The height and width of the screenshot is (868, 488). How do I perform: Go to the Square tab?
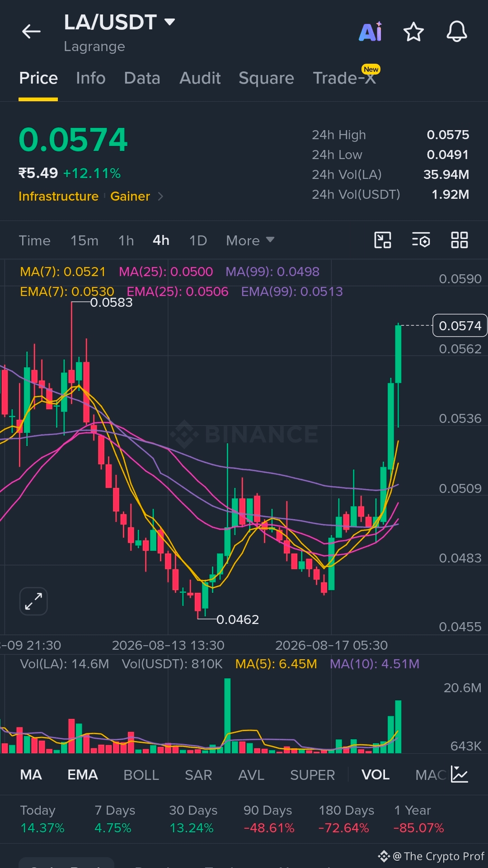(x=266, y=78)
